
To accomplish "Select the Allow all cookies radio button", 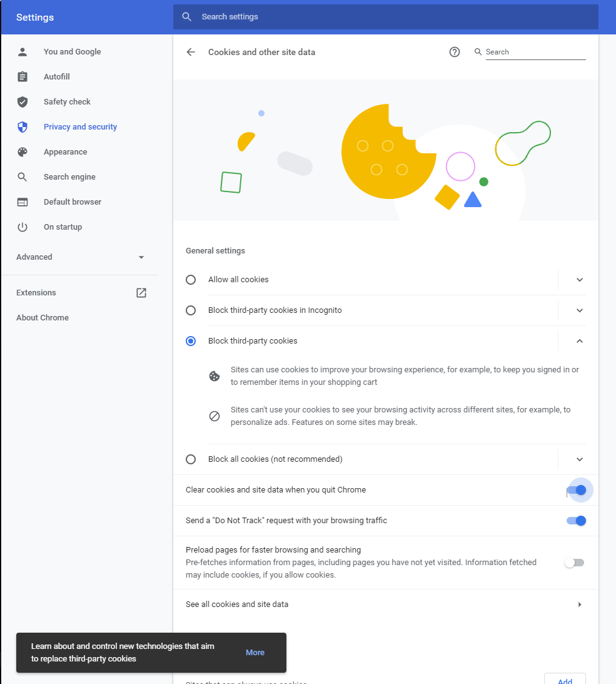I will click(x=191, y=280).
